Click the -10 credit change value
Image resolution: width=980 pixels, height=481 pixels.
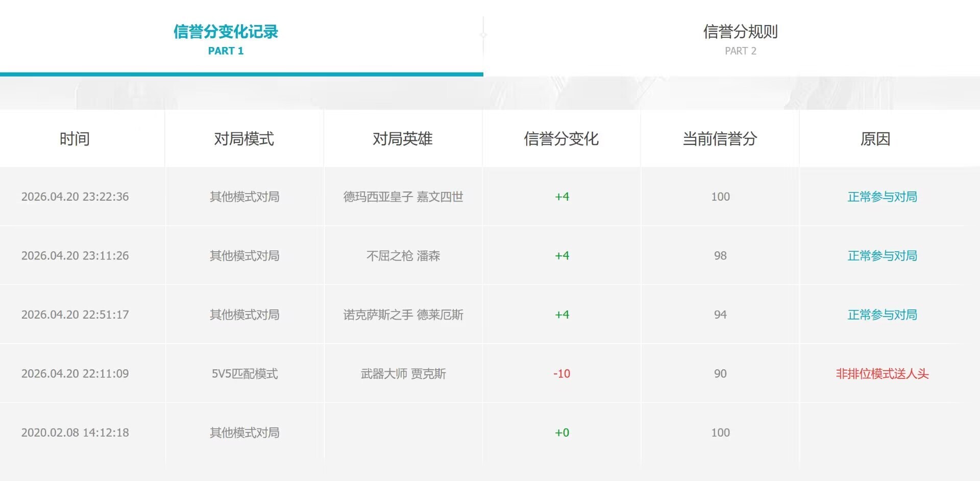click(561, 374)
